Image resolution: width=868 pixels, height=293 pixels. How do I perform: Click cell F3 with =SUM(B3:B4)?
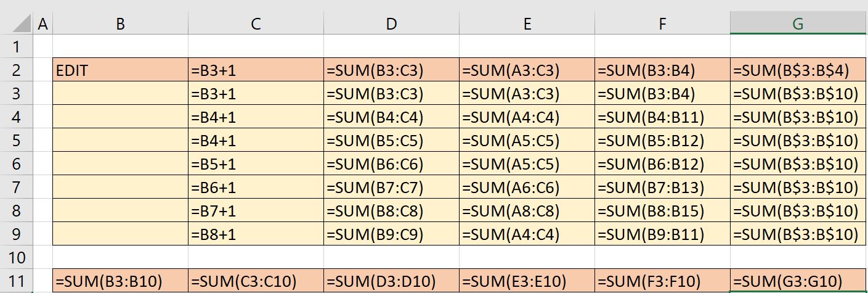pos(662,94)
